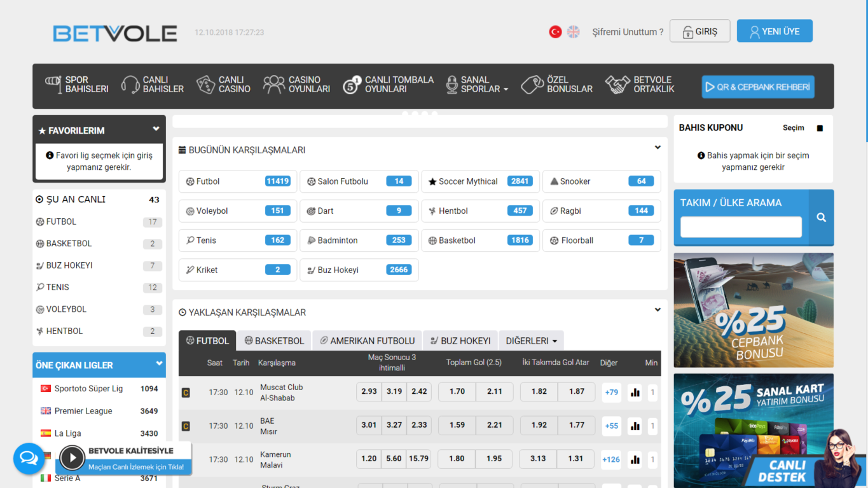Select Basketbol today's matches tile

(481, 241)
